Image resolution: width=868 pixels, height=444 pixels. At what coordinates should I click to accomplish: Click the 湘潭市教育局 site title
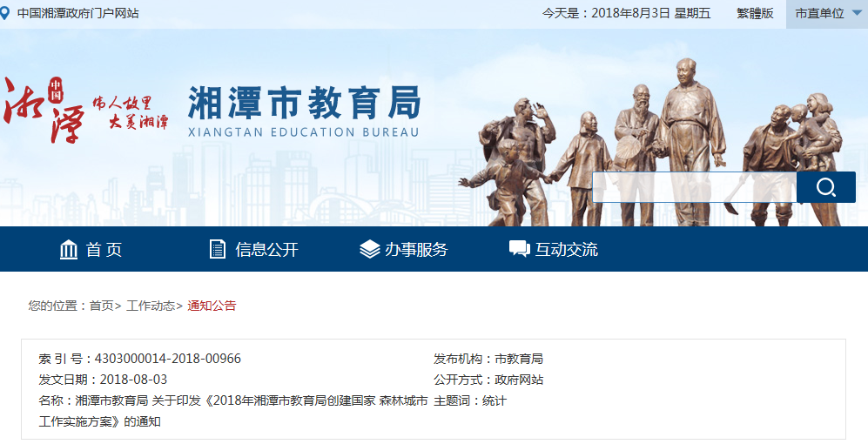click(x=304, y=103)
